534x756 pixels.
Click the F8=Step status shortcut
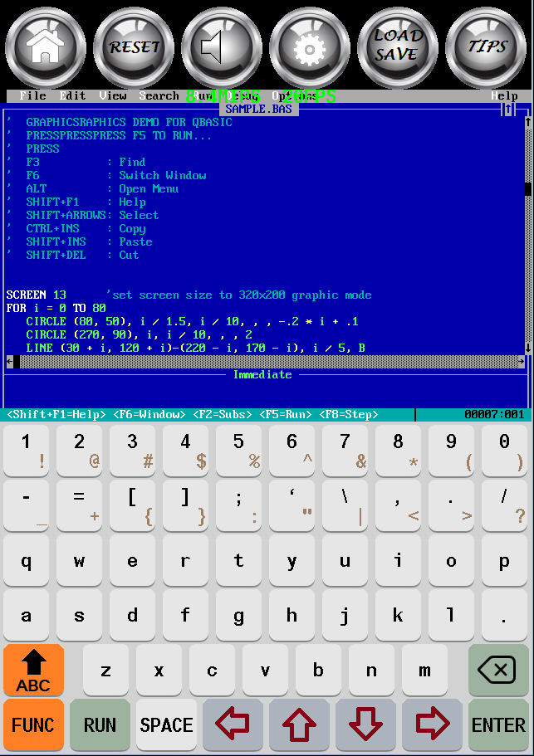(349, 414)
